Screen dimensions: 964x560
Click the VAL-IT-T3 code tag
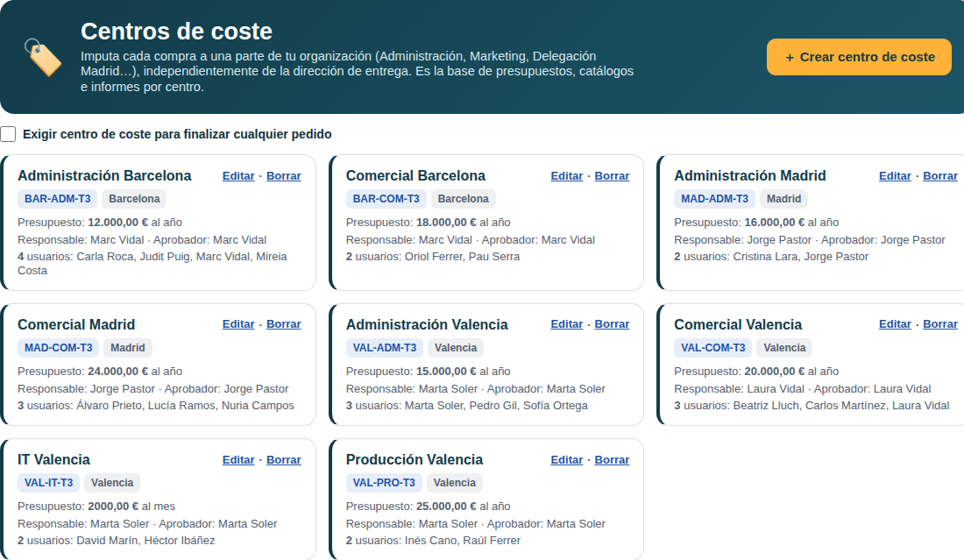(48, 483)
